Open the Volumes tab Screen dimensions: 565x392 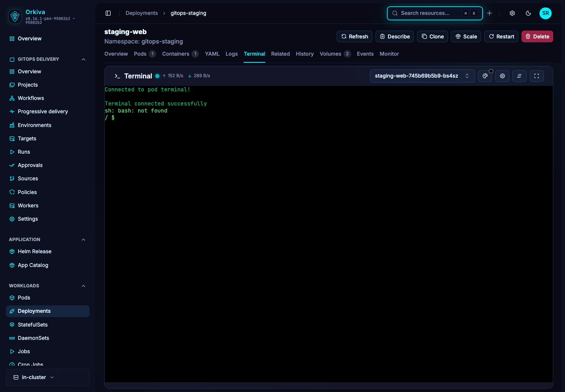(335, 54)
